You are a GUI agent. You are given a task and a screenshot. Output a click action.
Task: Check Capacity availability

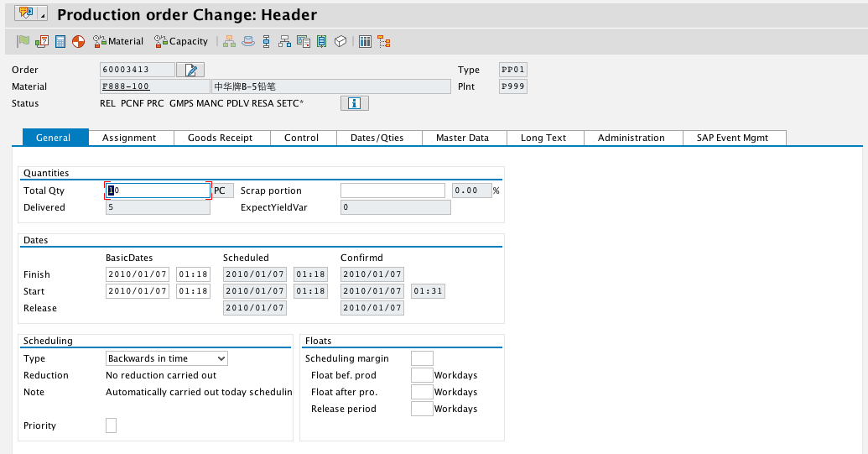coord(181,41)
